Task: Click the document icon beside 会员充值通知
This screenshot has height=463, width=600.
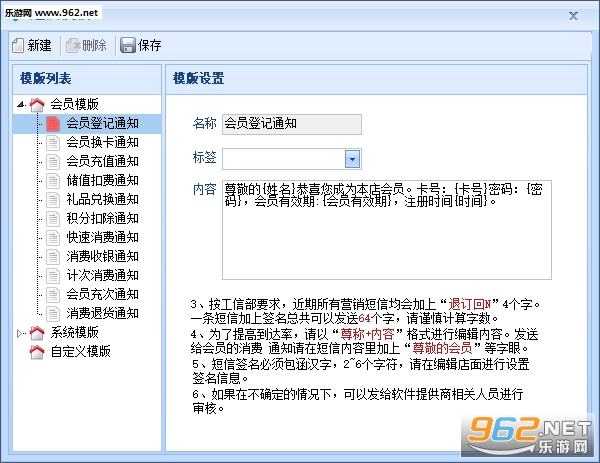Action: (x=53, y=161)
